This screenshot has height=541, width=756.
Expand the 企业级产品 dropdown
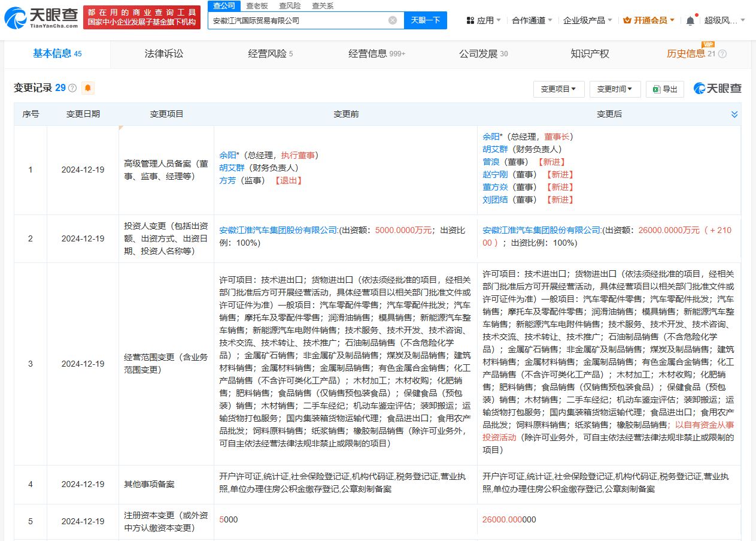(x=588, y=20)
